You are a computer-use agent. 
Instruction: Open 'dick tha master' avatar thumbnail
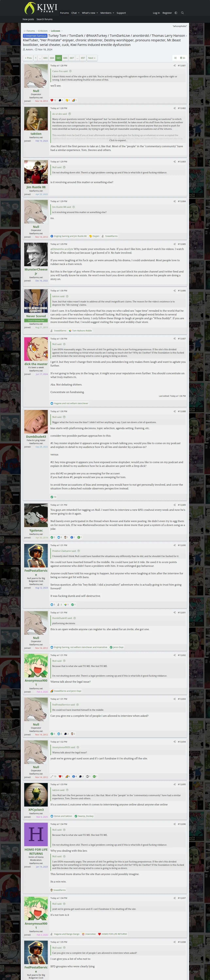pos(36,349)
